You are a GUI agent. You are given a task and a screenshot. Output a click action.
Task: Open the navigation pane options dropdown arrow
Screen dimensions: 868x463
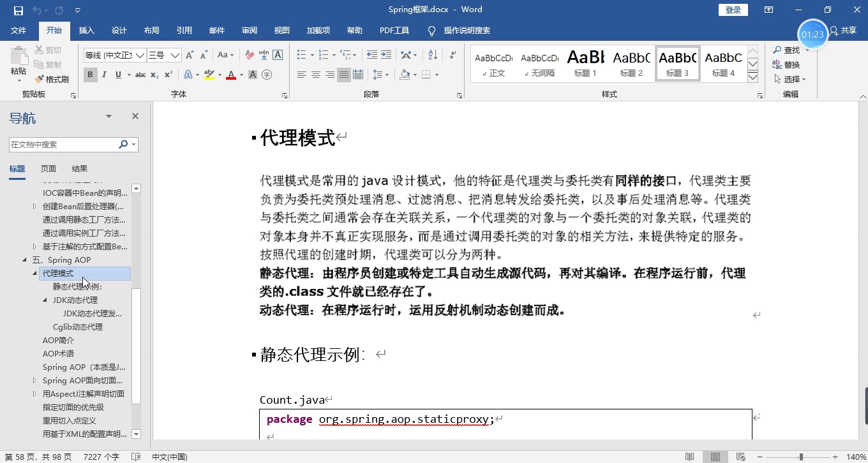point(108,117)
